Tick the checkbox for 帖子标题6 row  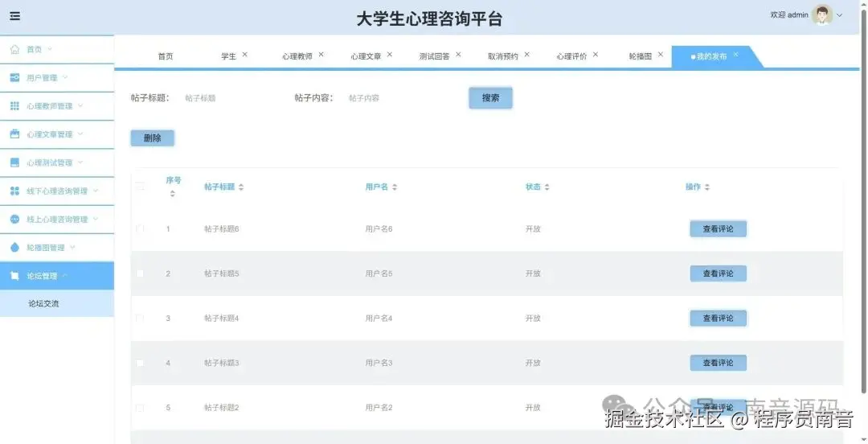(x=140, y=228)
